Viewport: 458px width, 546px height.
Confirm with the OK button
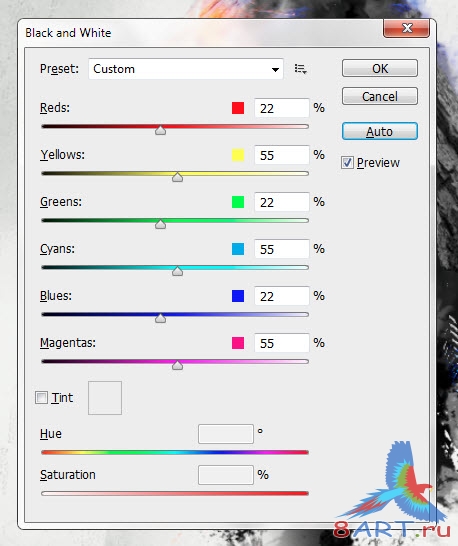(380, 68)
